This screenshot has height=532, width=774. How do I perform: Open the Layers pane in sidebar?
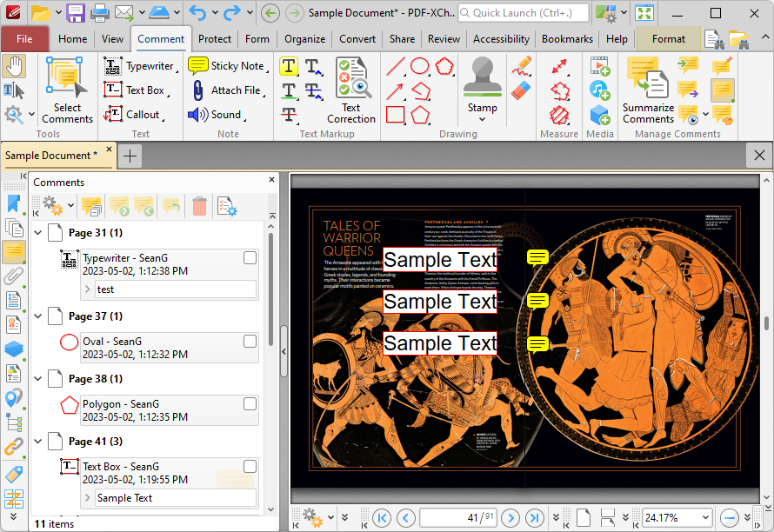coord(14,349)
